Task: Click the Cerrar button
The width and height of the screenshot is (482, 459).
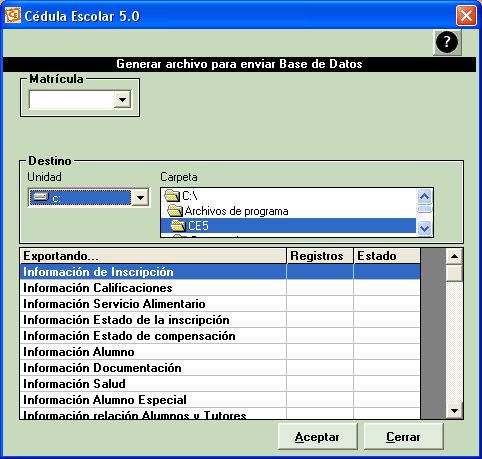Action: click(403, 437)
